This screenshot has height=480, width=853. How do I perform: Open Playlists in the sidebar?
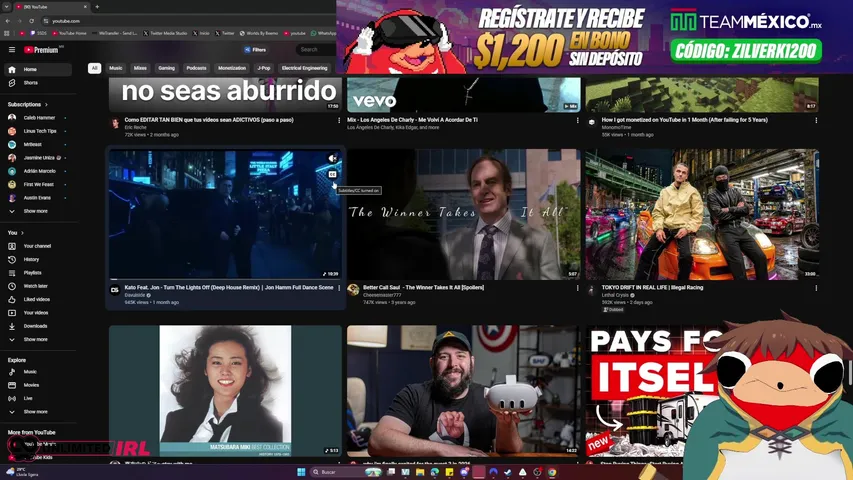[x=38, y=273]
